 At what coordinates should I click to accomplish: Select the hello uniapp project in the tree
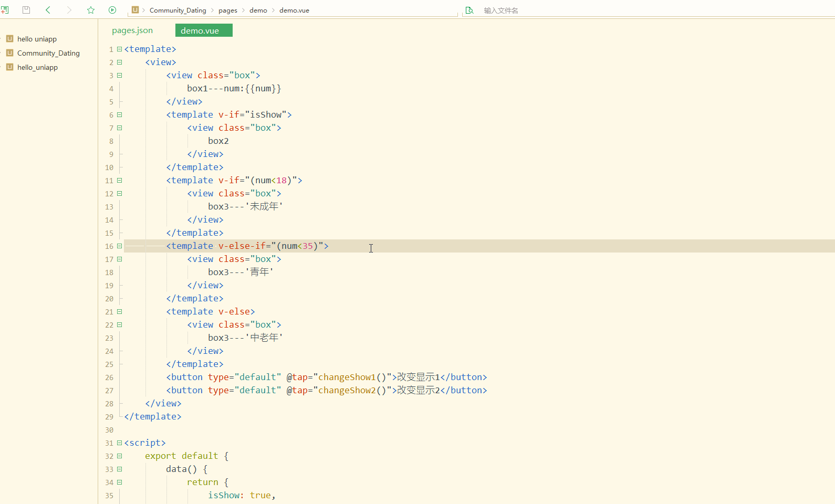pyautogui.click(x=37, y=39)
